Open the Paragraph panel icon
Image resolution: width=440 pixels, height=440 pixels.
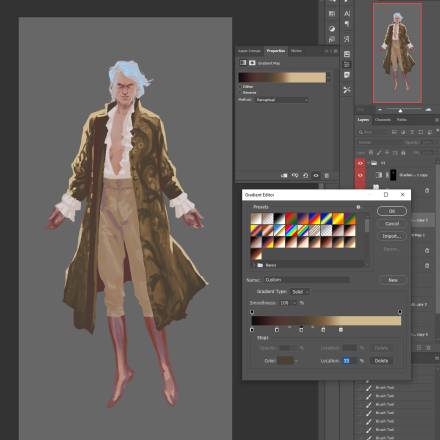(347, 24)
